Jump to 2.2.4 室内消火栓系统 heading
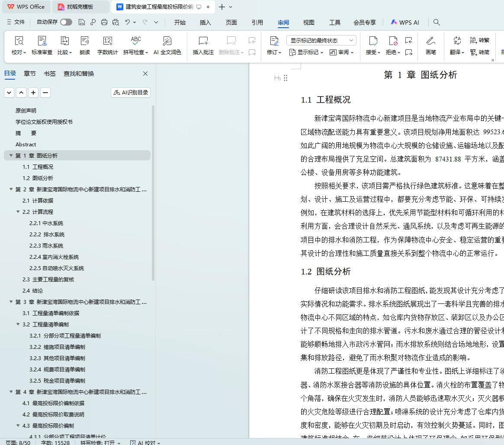 click(x=54, y=257)
